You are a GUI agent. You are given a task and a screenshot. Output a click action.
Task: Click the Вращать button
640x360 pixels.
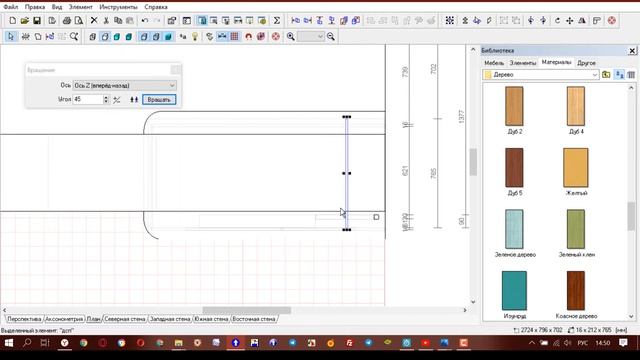tap(159, 100)
